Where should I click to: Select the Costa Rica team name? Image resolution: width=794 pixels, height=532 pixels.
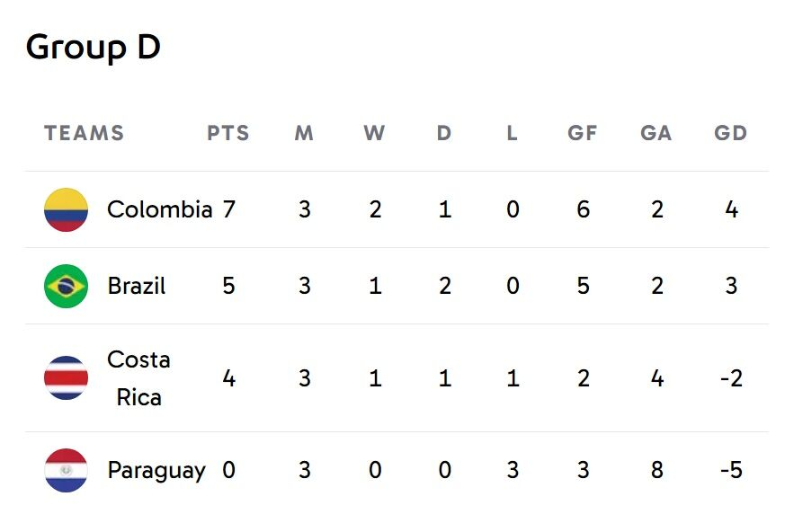138,378
